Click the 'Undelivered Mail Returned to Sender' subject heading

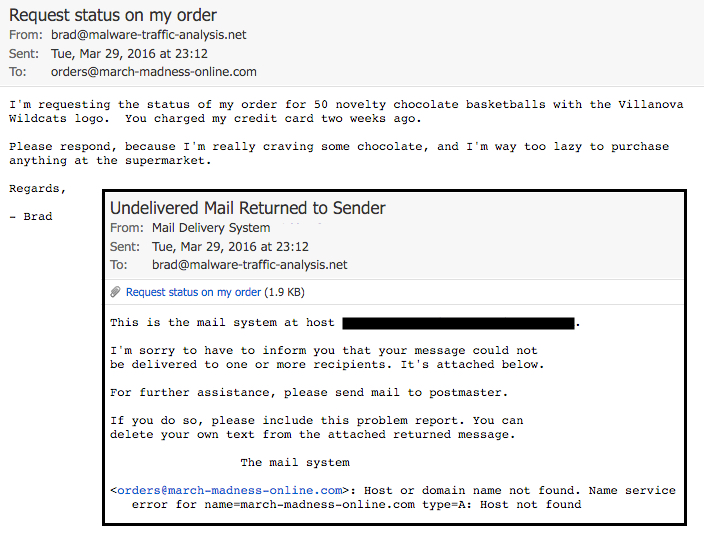tap(247, 208)
